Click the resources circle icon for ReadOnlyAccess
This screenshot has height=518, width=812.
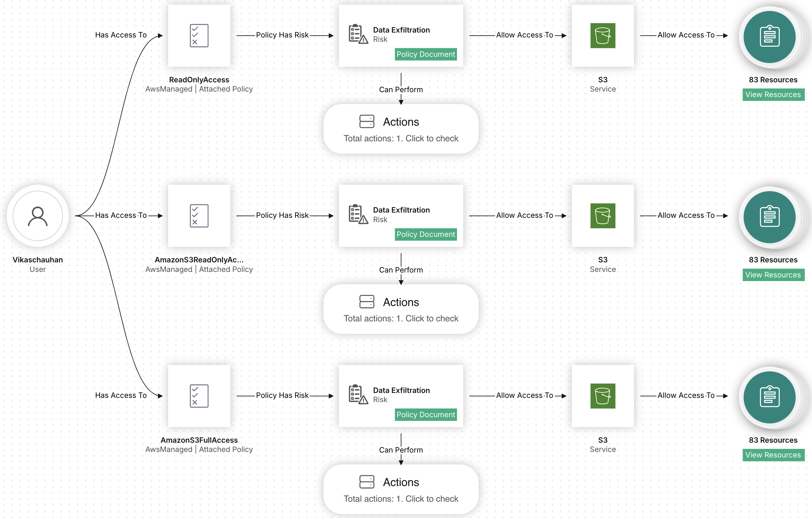point(770,37)
